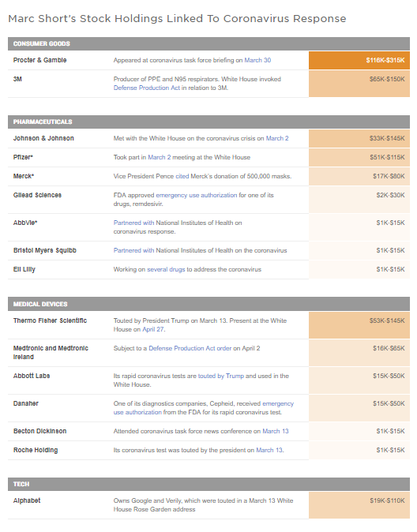Click the $17K-$80K value for Merck
The width and height of the screenshot is (417, 532).
click(x=389, y=176)
